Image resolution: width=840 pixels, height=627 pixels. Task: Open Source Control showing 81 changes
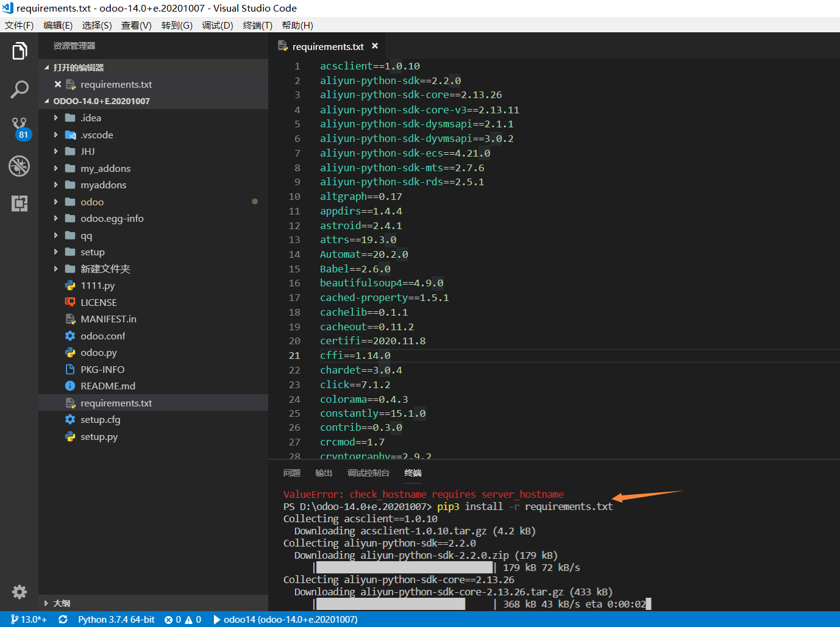click(19, 127)
